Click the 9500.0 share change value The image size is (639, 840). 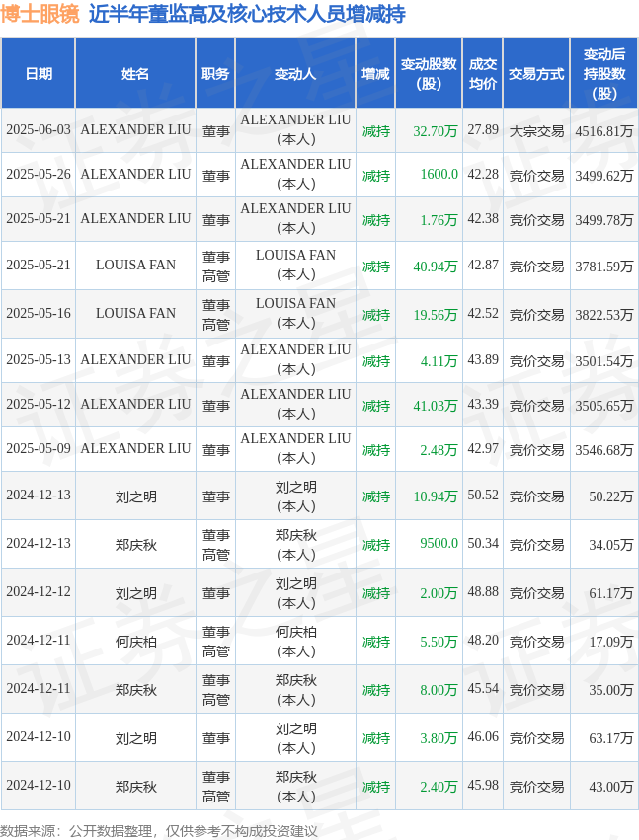pos(439,544)
